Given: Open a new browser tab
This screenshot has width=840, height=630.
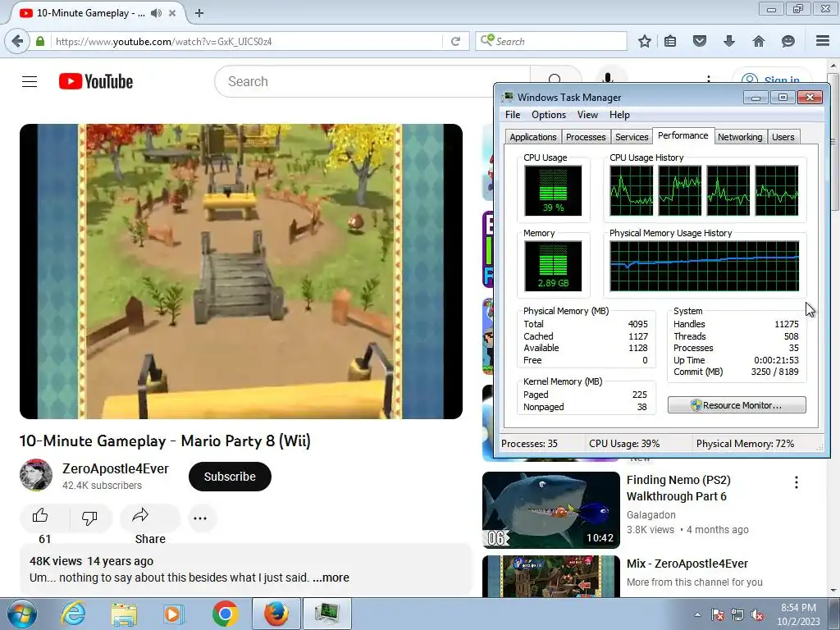Looking at the screenshot, I should tap(199, 13).
